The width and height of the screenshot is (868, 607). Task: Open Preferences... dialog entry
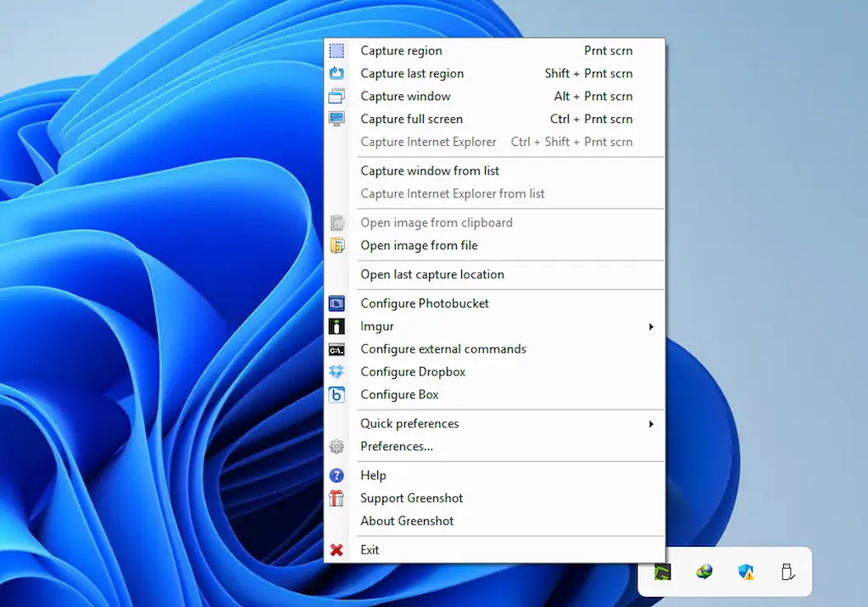(x=494, y=447)
